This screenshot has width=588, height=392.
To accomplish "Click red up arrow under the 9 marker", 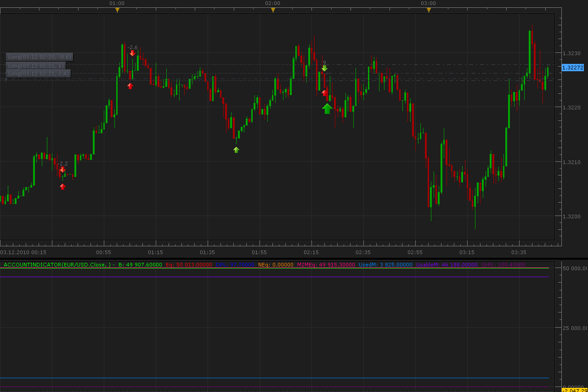I will pyautogui.click(x=324, y=93).
